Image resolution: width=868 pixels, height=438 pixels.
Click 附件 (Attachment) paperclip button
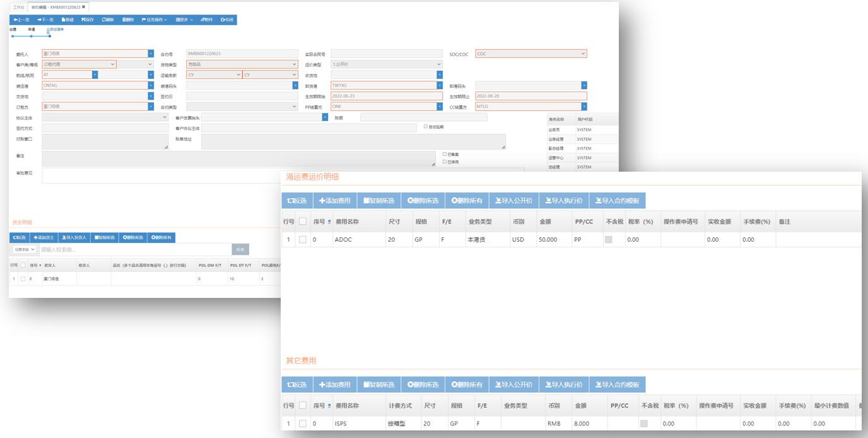pyautogui.click(x=206, y=20)
